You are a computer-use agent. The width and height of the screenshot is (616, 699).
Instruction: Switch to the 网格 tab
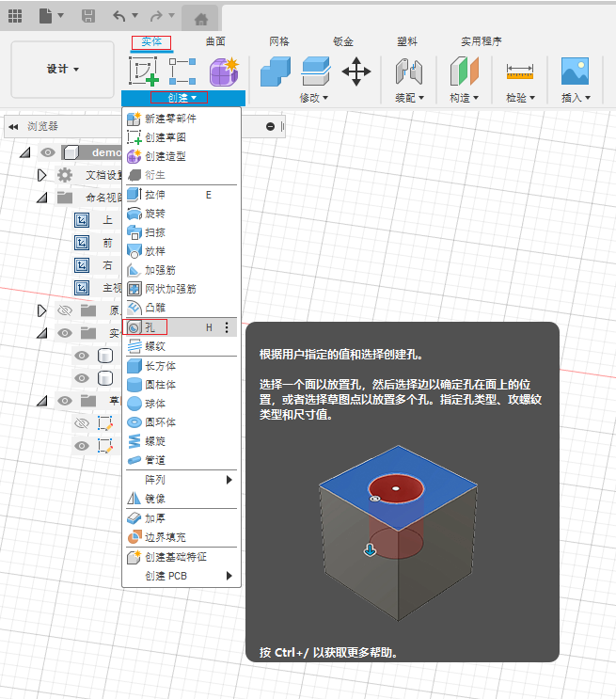(279, 41)
